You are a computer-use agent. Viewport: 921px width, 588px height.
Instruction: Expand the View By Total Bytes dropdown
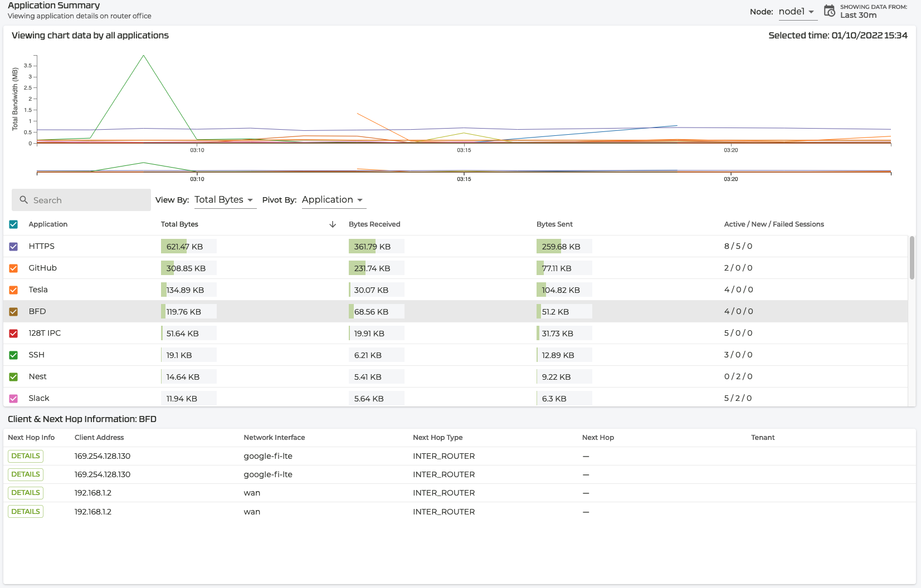tap(224, 200)
